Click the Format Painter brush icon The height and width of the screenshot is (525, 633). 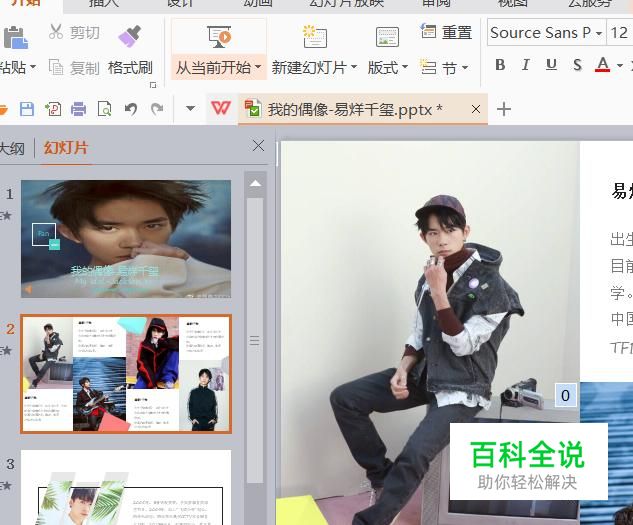[129, 37]
